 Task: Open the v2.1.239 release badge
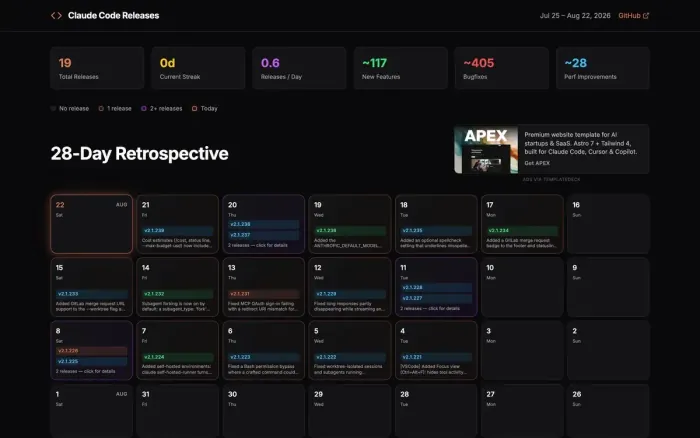point(178,230)
